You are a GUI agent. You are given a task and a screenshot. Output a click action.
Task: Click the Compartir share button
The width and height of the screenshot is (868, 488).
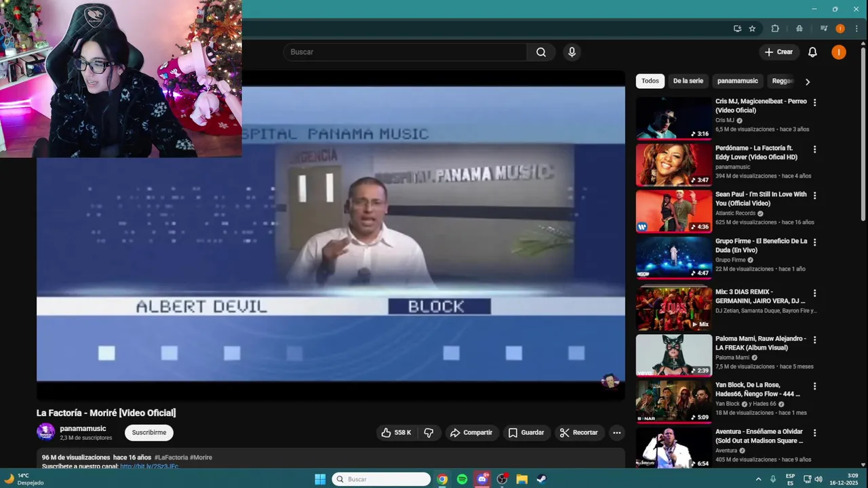[x=471, y=432]
